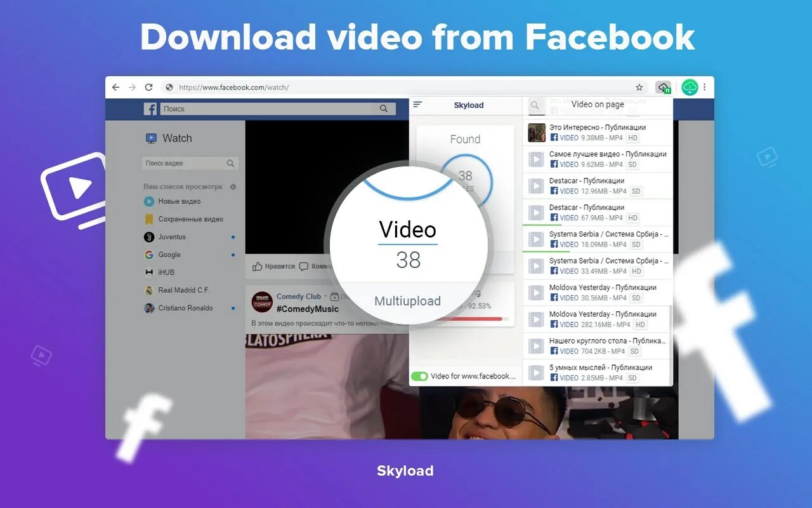
Task: Click the Facebook Поиск search field
Action: tap(278, 109)
